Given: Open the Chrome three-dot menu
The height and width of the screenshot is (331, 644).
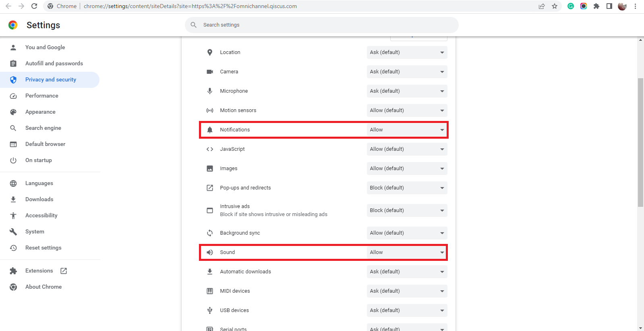Looking at the screenshot, I should click(635, 6).
